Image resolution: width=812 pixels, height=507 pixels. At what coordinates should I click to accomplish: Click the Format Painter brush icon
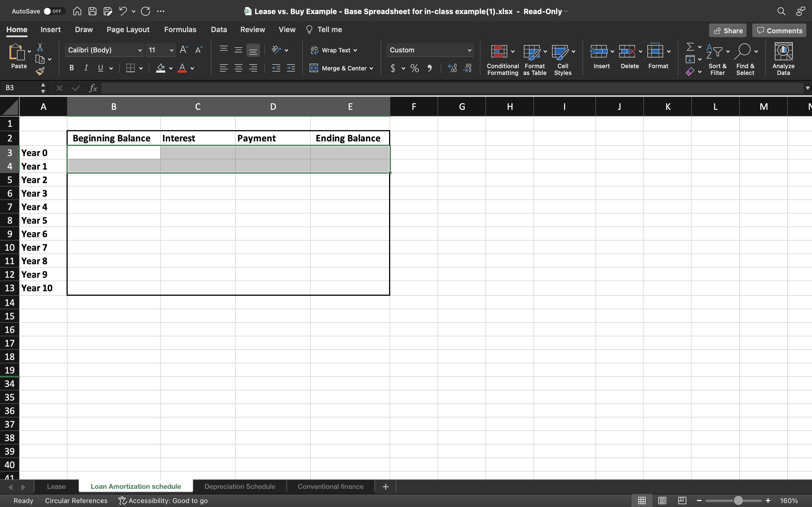(x=40, y=71)
